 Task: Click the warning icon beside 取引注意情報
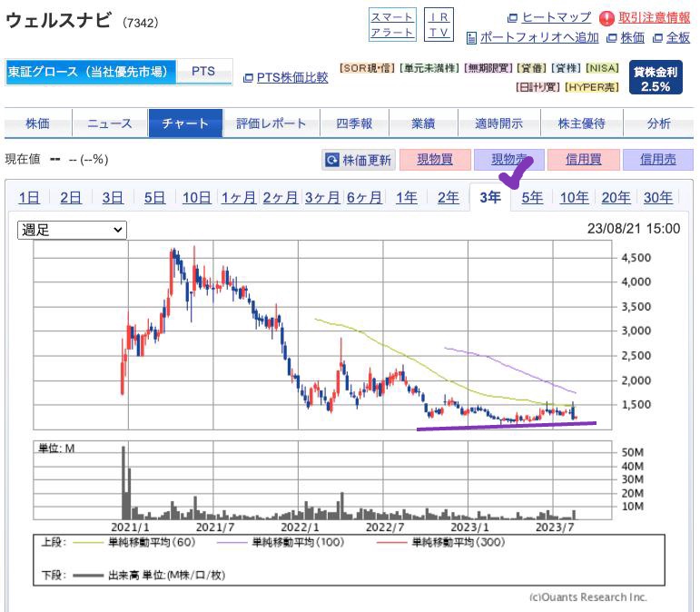[606, 18]
